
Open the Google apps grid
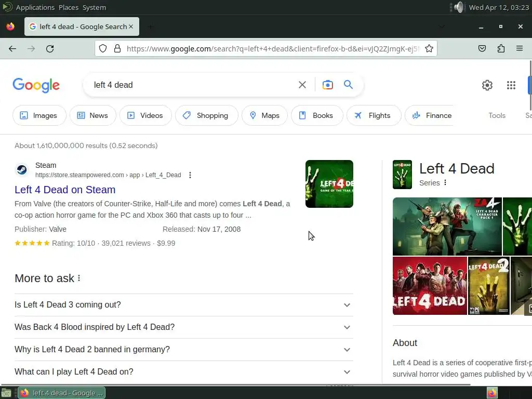511,85
